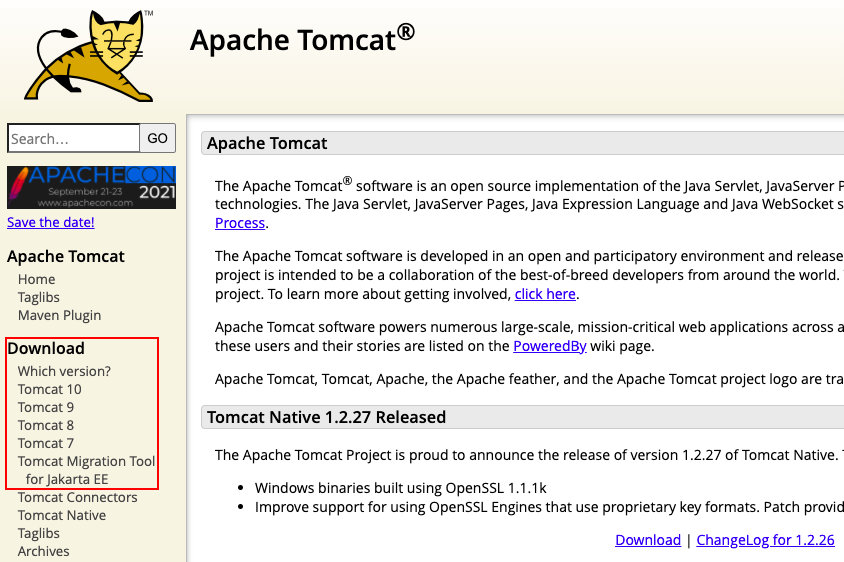Image resolution: width=844 pixels, height=562 pixels.
Task: Go to Home in sidebar
Action: pyautogui.click(x=37, y=279)
